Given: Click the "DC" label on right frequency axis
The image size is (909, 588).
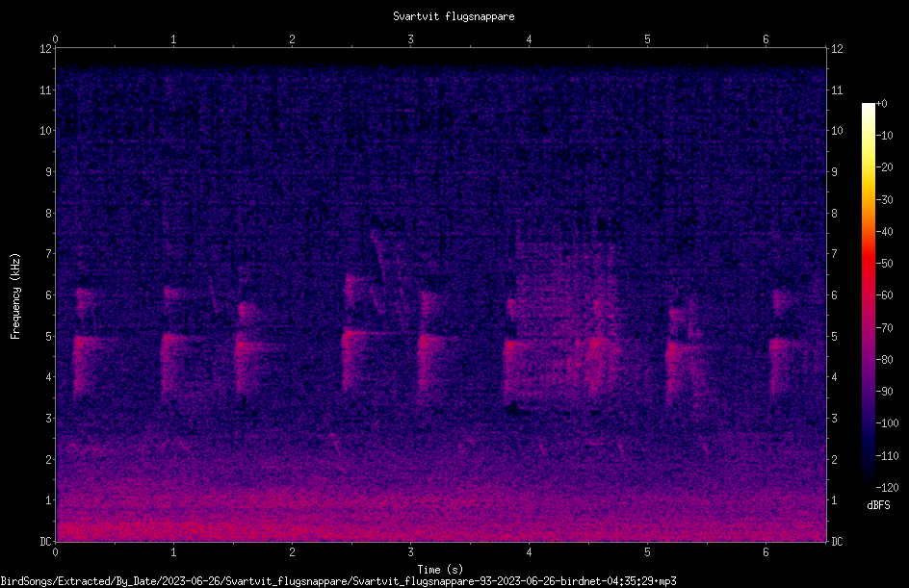Looking at the screenshot, I should click(837, 542).
